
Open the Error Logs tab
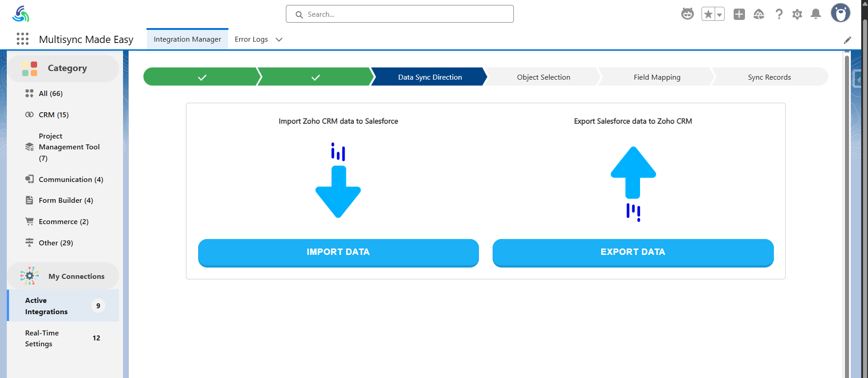pyautogui.click(x=251, y=39)
